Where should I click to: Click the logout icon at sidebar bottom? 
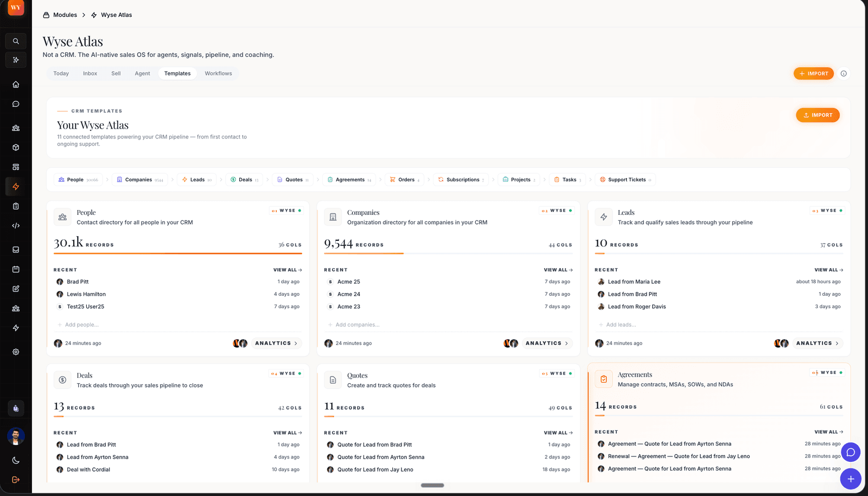point(16,480)
